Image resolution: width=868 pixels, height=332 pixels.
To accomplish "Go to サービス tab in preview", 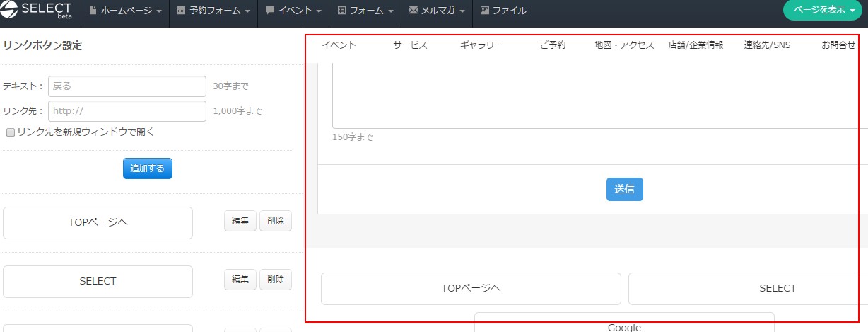I will click(411, 45).
